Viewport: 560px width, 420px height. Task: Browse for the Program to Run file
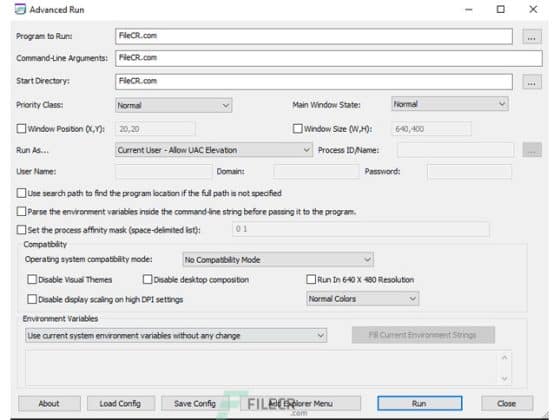pyautogui.click(x=532, y=37)
